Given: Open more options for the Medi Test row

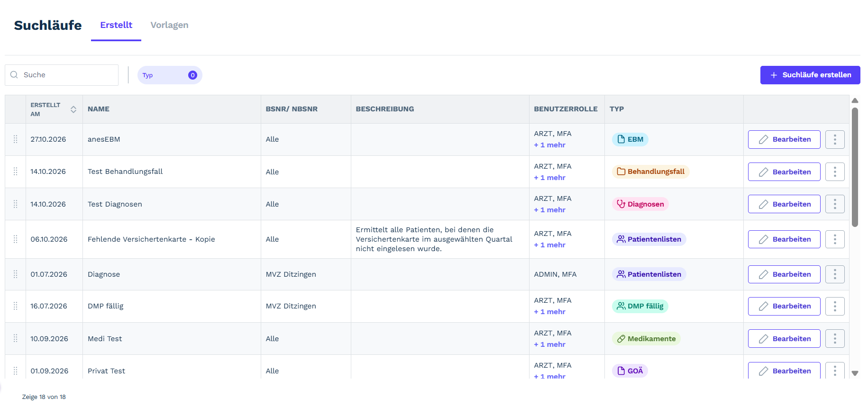Looking at the screenshot, I should click(x=835, y=339).
